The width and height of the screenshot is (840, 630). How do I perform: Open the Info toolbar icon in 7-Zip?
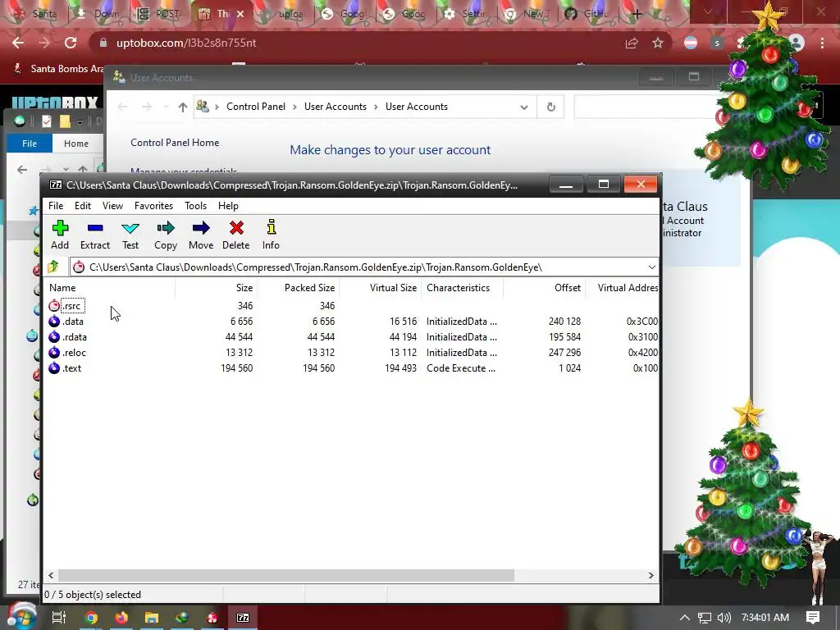pyautogui.click(x=271, y=235)
